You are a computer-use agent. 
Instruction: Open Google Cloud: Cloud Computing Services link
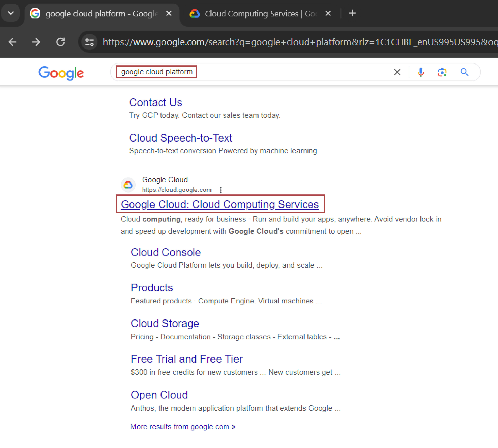point(220,204)
